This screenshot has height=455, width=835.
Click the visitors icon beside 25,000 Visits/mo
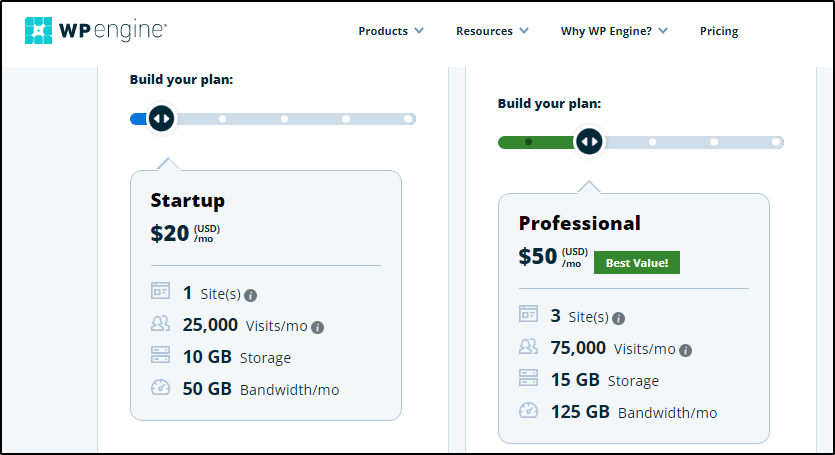(x=160, y=323)
